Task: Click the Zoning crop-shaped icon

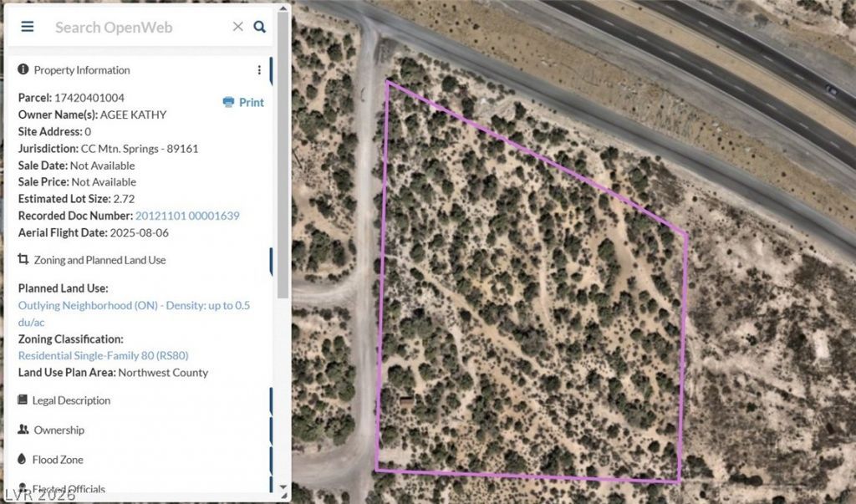Action: coord(23,259)
